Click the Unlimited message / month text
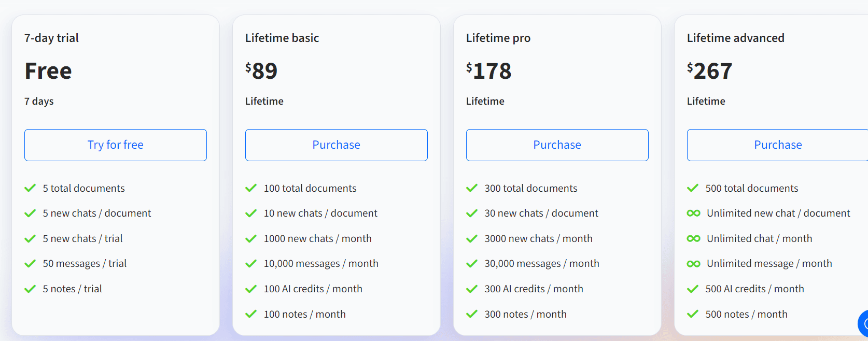This screenshot has width=868, height=341. point(769,263)
